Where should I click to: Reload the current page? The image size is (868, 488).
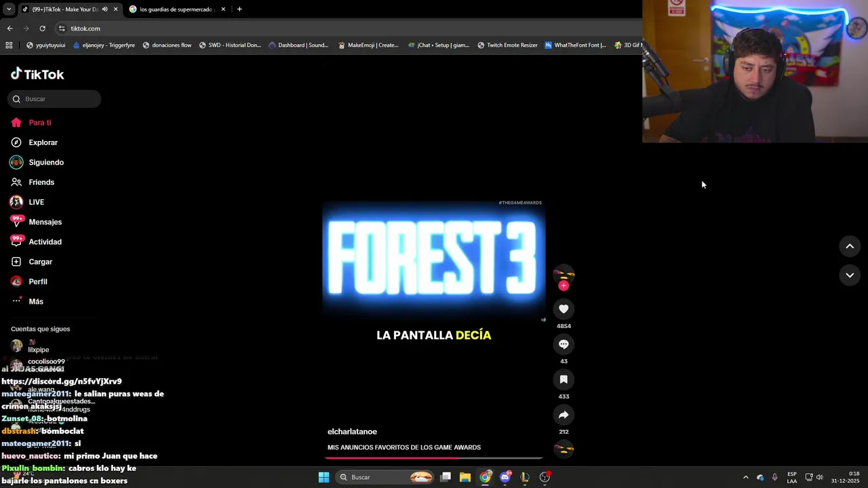click(x=42, y=28)
